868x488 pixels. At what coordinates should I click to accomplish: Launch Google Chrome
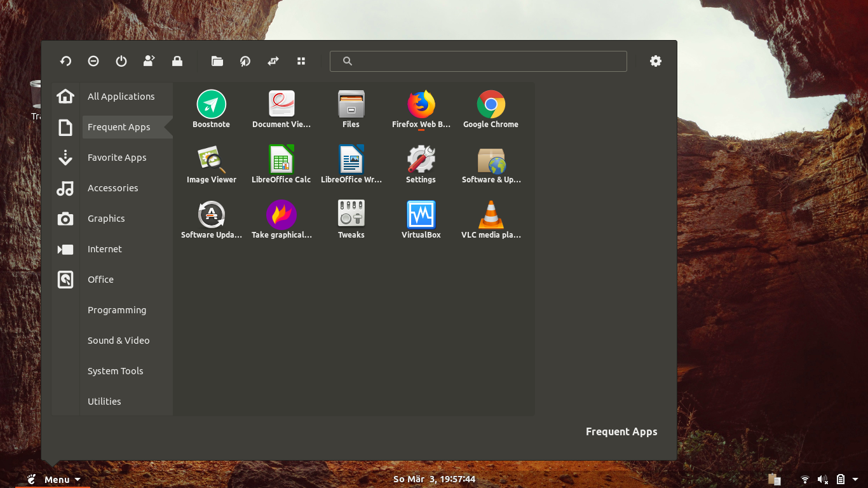click(491, 110)
